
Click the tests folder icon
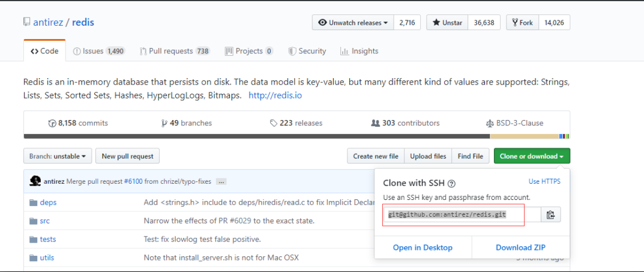[x=34, y=240]
